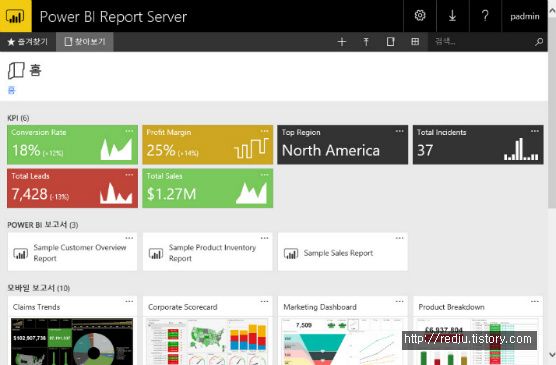Click the Power BI logo icon
This screenshot has width=556, height=365.
pos(16,16)
